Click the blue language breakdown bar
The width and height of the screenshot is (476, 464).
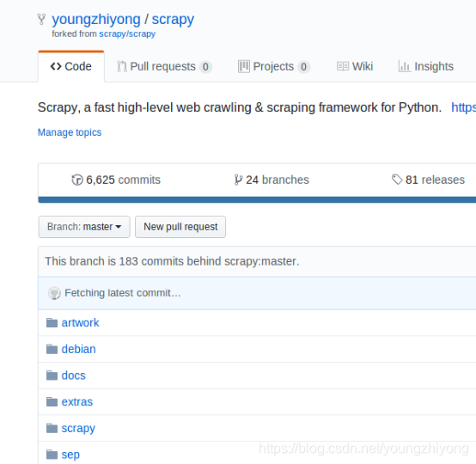tap(257, 200)
